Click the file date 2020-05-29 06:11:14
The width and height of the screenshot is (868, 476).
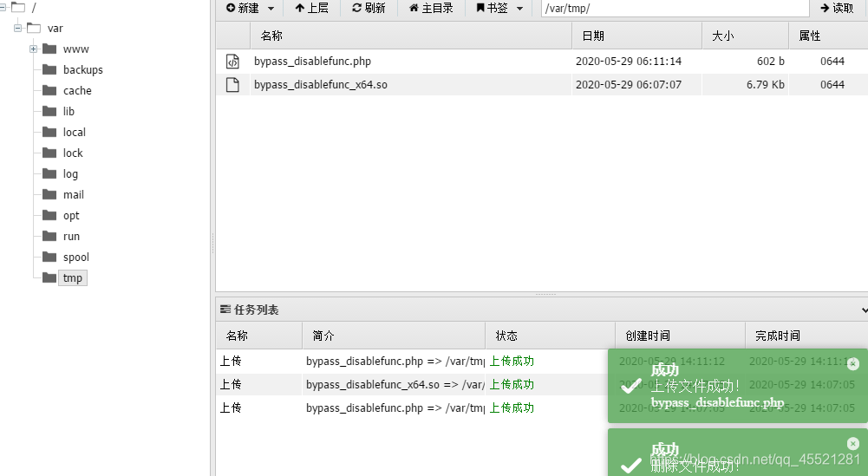click(629, 62)
